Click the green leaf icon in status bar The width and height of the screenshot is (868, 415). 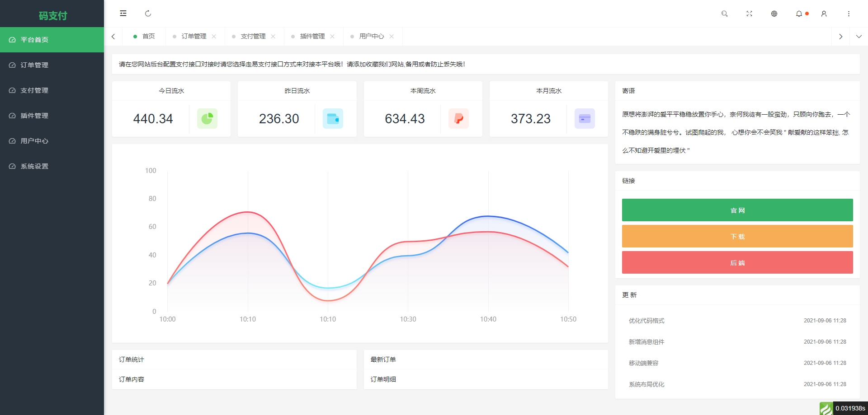827,409
